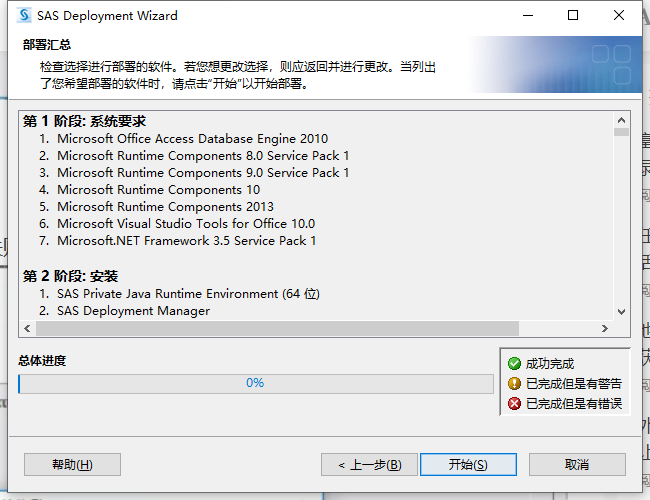Close the SAS Deployment Wizard window
The width and height of the screenshot is (650, 500).
[618, 15]
